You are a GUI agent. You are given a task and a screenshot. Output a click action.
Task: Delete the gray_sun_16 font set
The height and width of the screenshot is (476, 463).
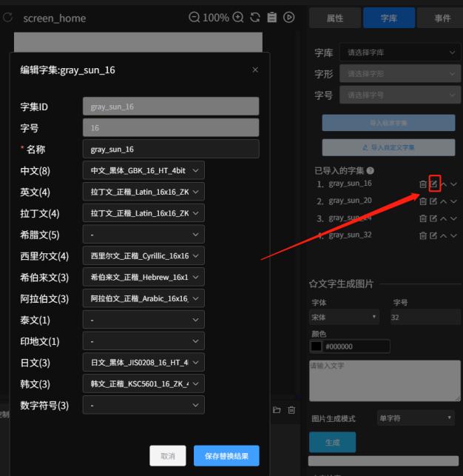(423, 184)
